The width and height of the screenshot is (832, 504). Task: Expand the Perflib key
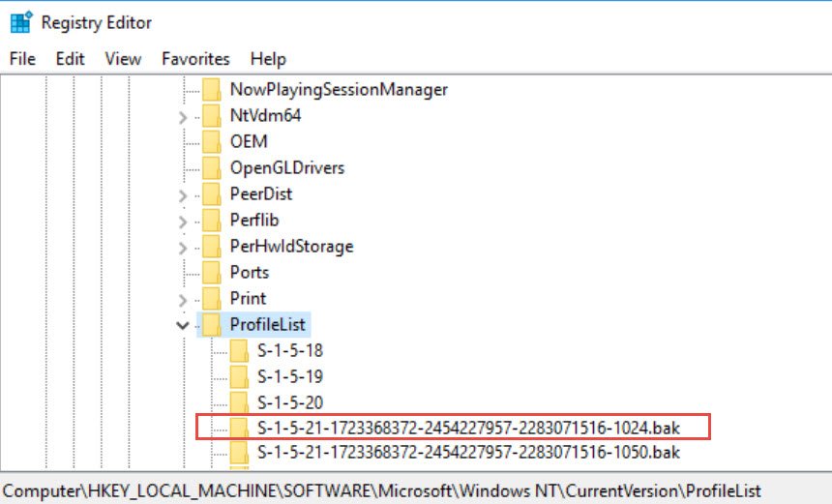[x=183, y=222]
